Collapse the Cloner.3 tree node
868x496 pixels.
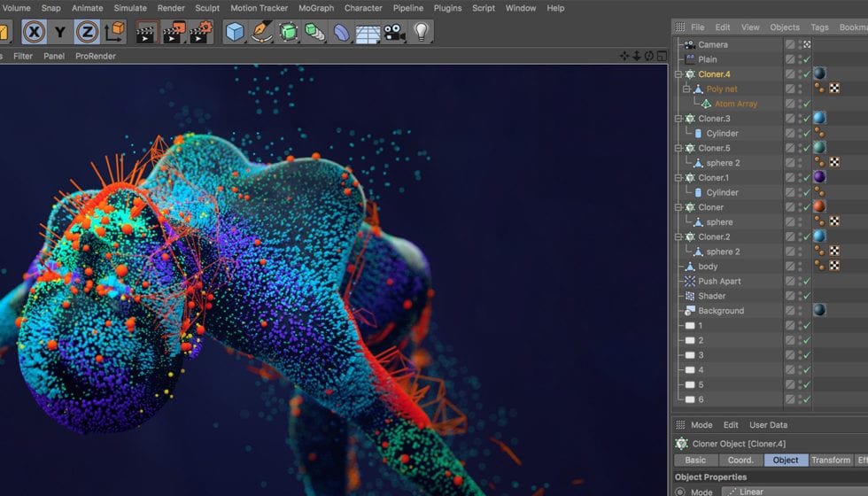click(678, 119)
